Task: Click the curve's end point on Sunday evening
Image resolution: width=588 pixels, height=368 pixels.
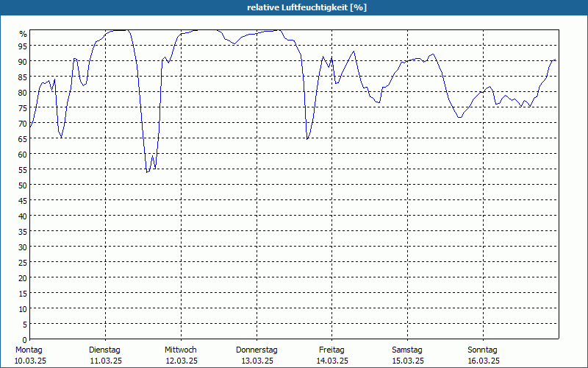Action: [556, 60]
